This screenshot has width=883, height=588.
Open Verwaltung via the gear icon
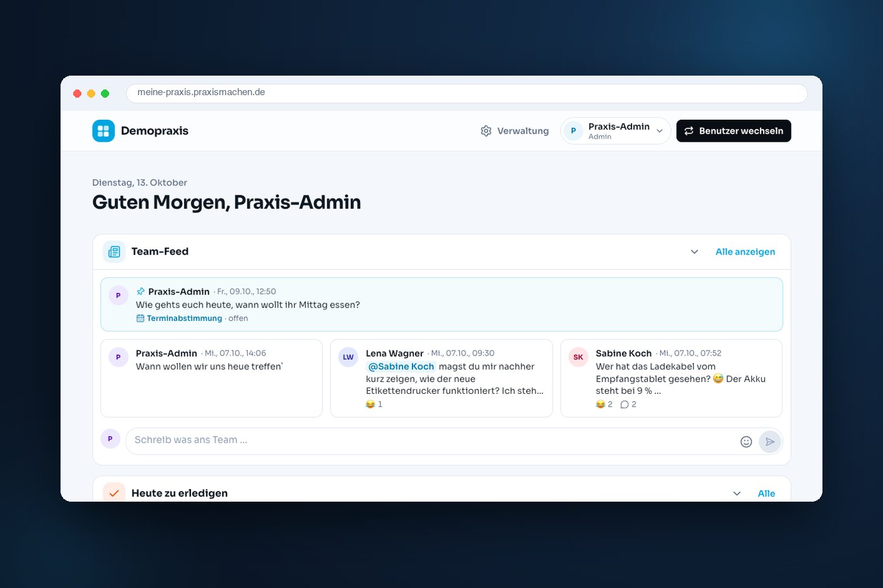coord(486,131)
